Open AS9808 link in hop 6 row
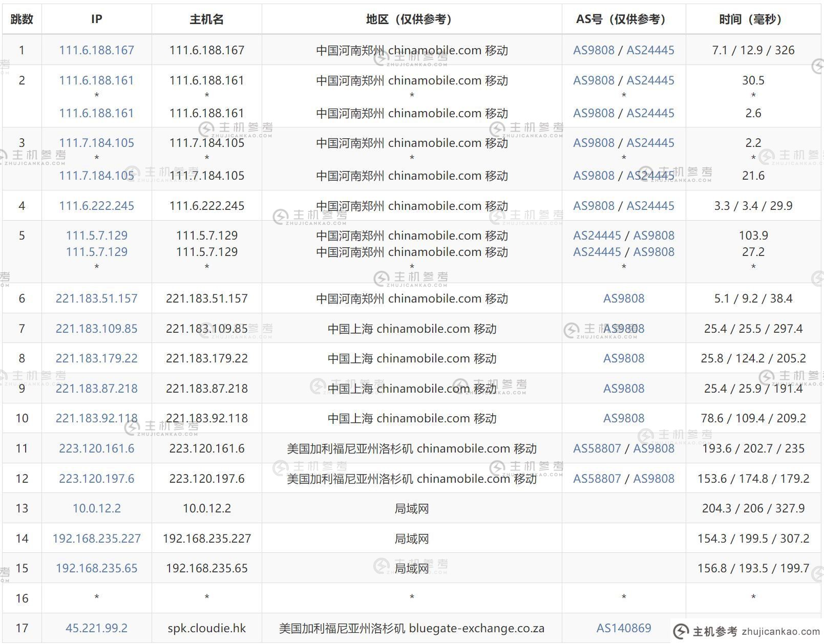The height and width of the screenshot is (644, 824). [624, 298]
